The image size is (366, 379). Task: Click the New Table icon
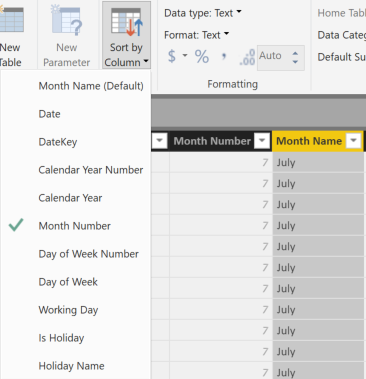point(11,20)
